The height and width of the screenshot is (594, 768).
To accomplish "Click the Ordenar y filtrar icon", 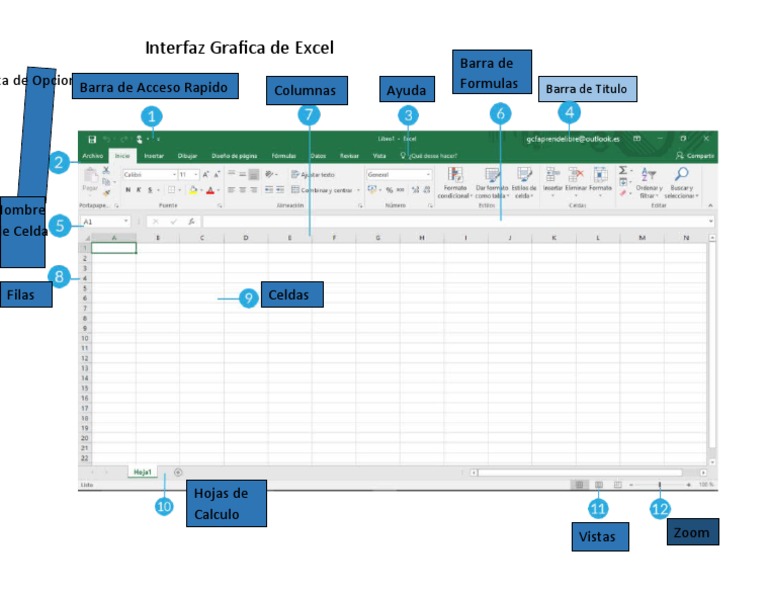I will (x=648, y=175).
